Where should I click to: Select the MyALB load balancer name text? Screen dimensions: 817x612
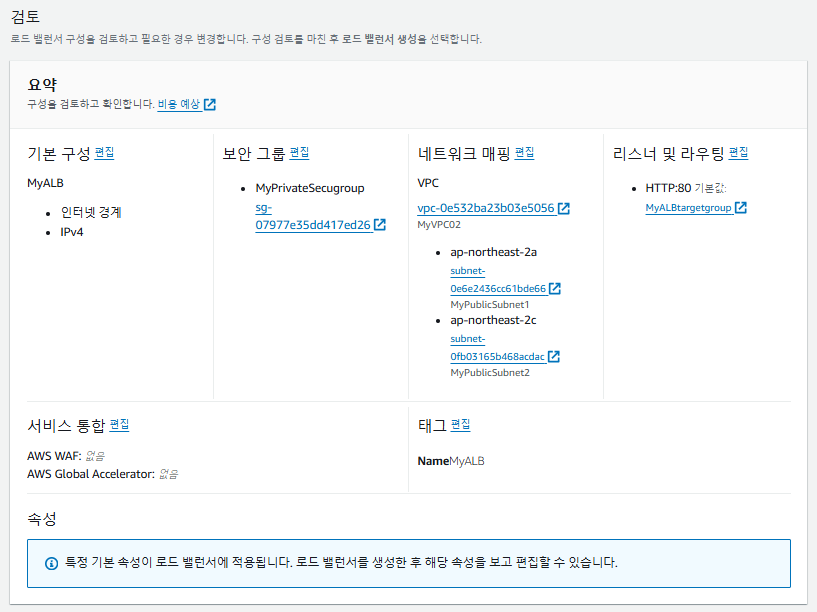click(45, 183)
